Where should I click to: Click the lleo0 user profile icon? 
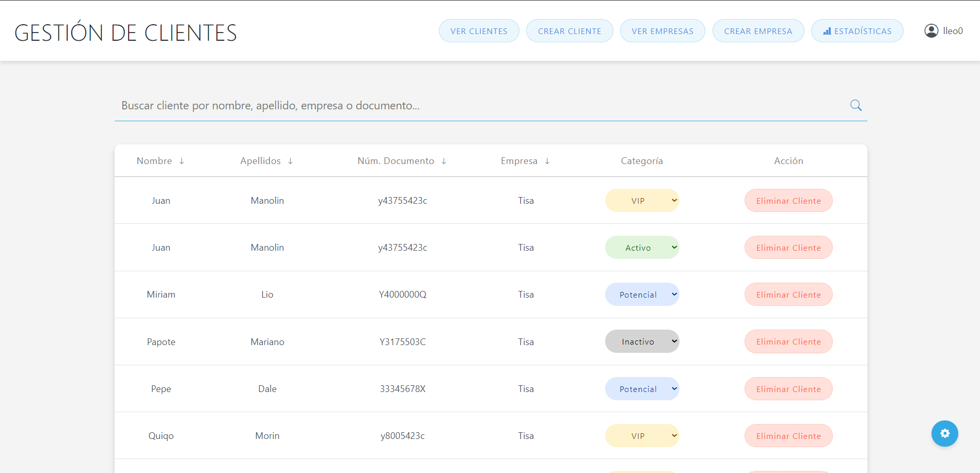[x=931, y=31]
